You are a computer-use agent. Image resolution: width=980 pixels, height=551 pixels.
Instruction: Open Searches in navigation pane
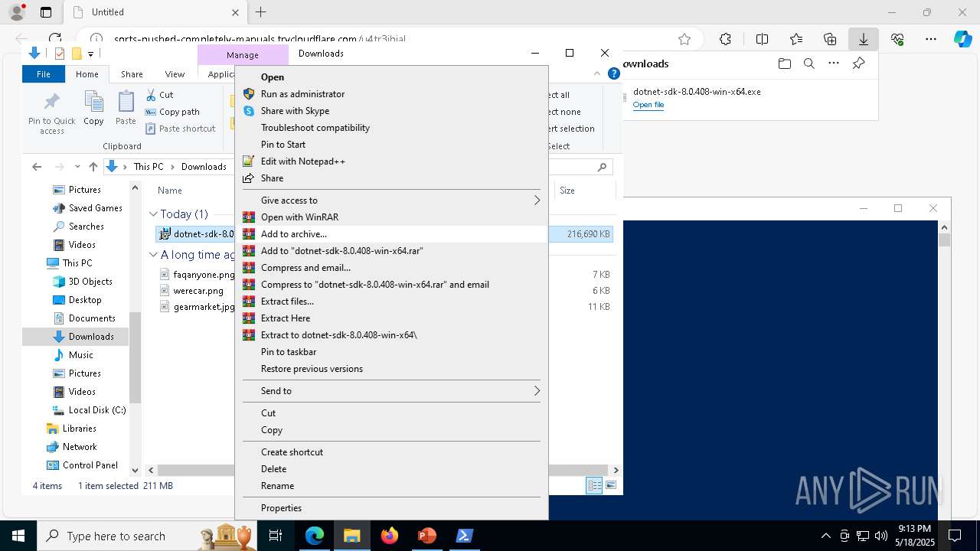pos(78,227)
